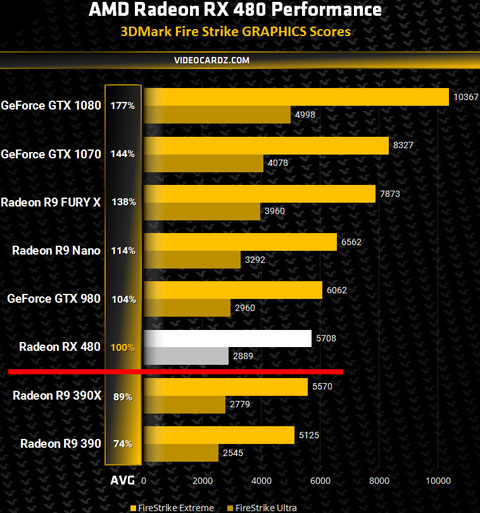Screen dimensions: 480x513
Task: Click the AVG column label
Action: click(x=123, y=480)
